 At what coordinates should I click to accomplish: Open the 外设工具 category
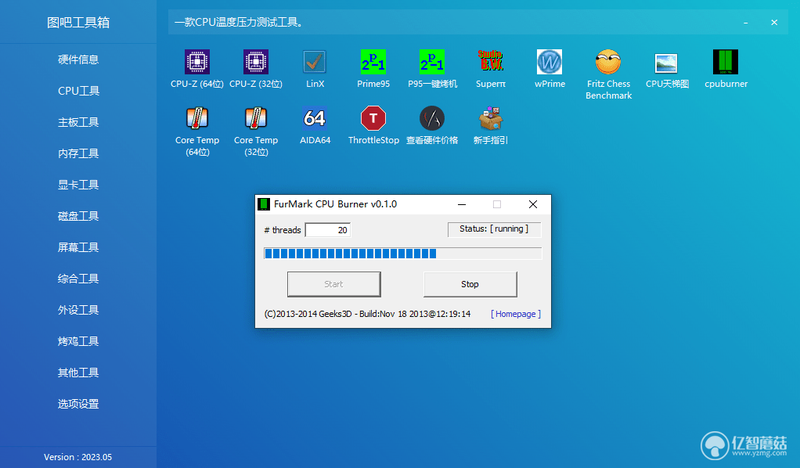[x=78, y=310]
